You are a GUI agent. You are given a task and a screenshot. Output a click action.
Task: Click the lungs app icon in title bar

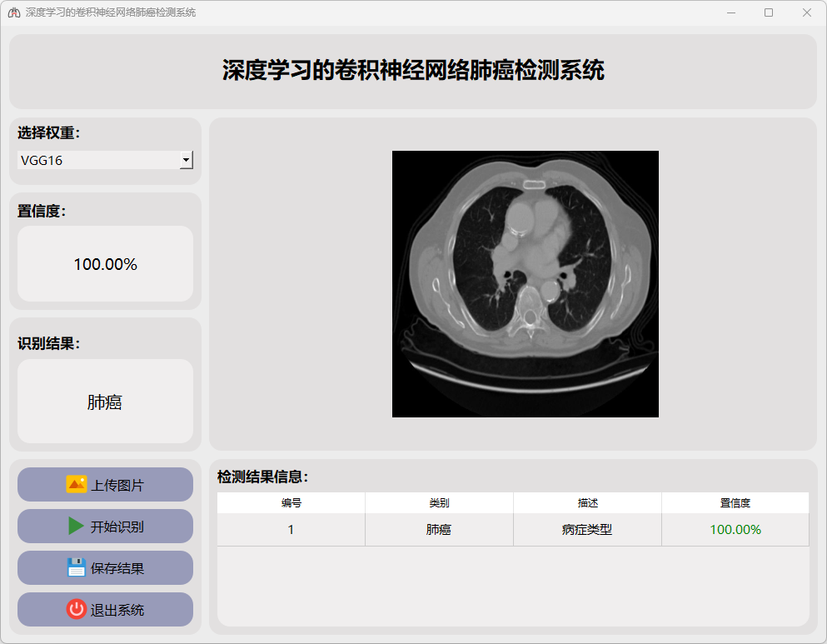[x=13, y=12]
